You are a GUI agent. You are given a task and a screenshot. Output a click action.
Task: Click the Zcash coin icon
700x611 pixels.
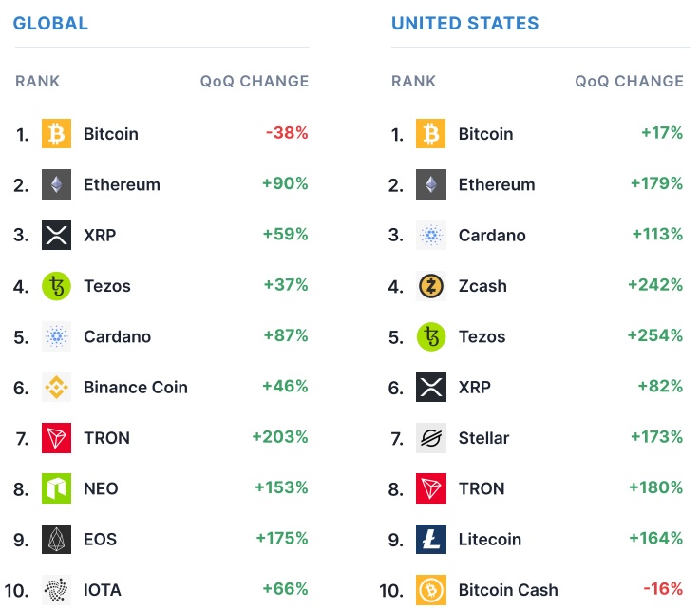coord(431,285)
